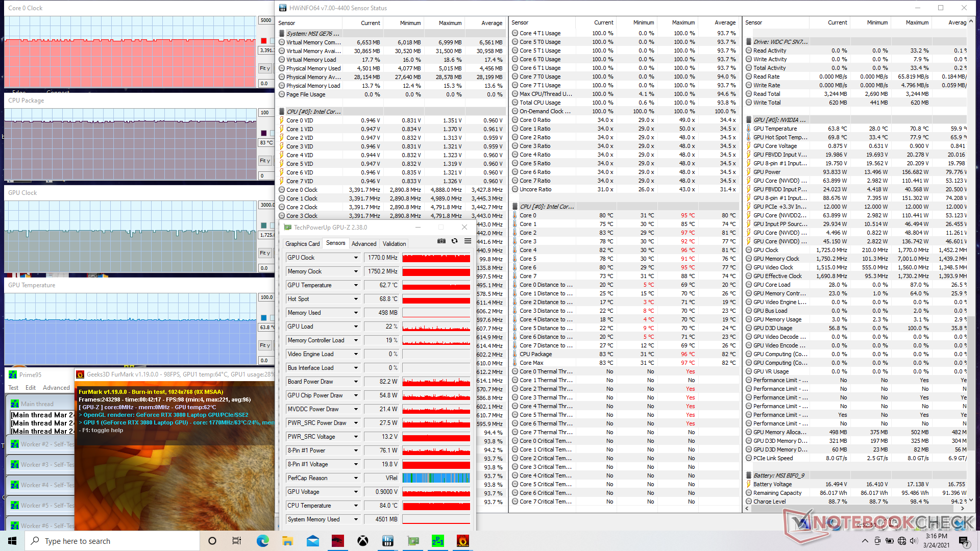Open the Windows Start menu
Viewport: 980px width, 551px height.
(x=12, y=541)
